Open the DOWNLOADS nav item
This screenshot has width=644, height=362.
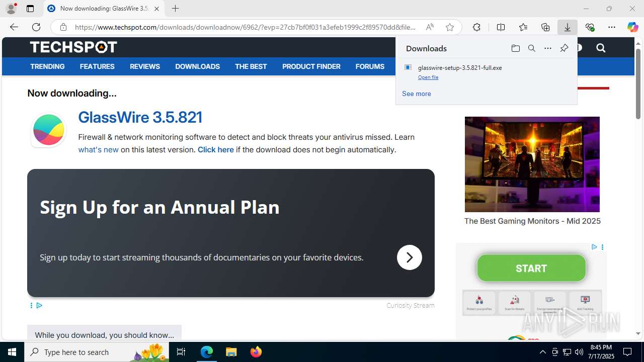click(197, 66)
